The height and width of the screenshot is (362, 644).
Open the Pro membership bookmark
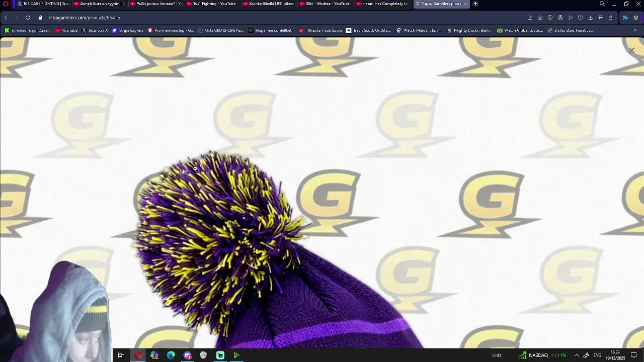171,30
